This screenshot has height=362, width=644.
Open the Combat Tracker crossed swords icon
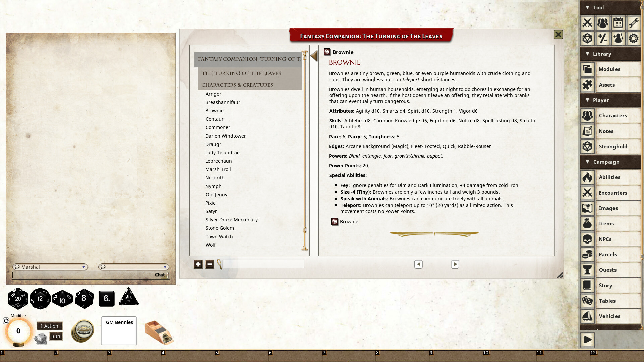click(588, 23)
